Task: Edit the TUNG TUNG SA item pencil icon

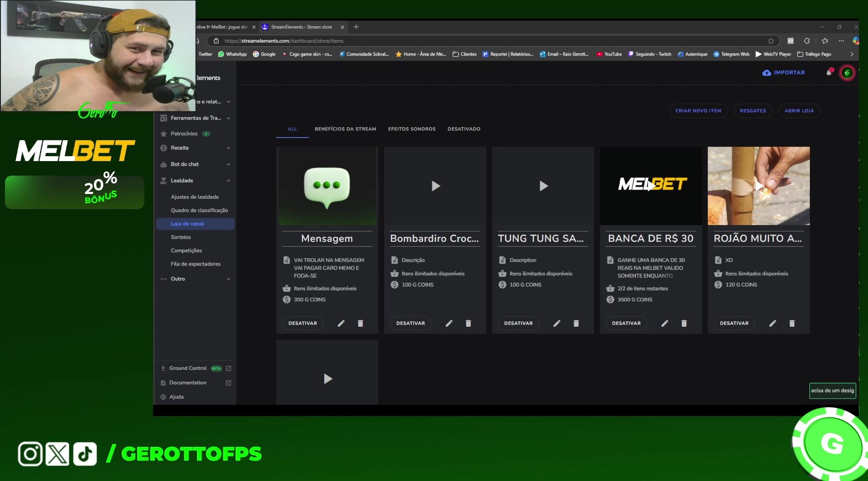Action: 557,323
